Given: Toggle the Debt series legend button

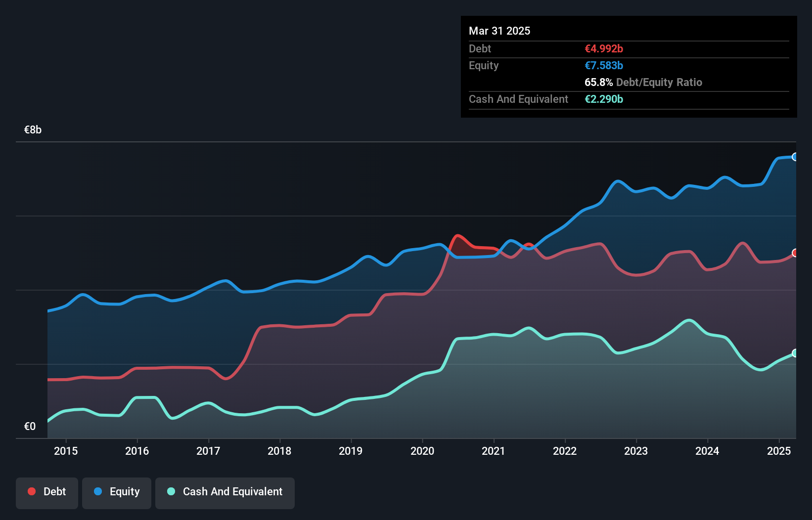Looking at the screenshot, I should (x=47, y=493).
